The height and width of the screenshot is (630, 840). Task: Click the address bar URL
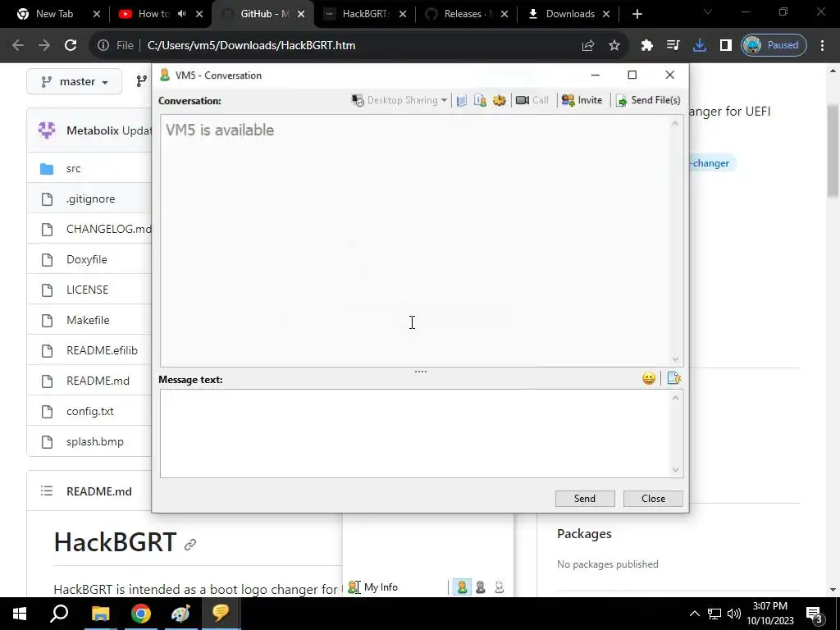[251, 46]
